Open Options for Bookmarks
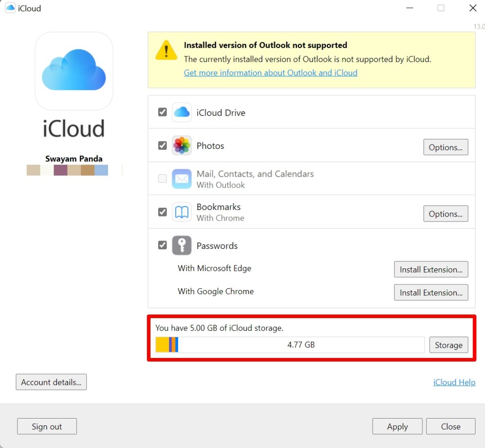The height and width of the screenshot is (448, 485). tap(445, 213)
